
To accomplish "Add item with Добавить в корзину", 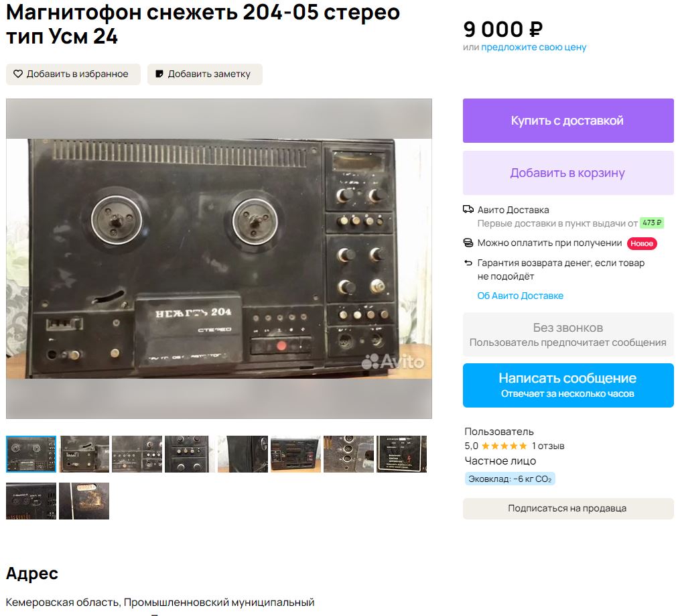I will click(568, 173).
